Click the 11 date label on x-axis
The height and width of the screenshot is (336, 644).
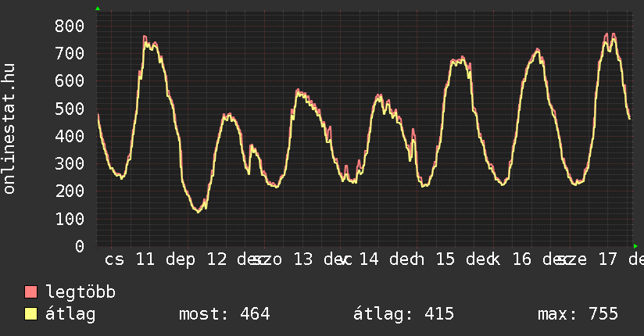145,259
